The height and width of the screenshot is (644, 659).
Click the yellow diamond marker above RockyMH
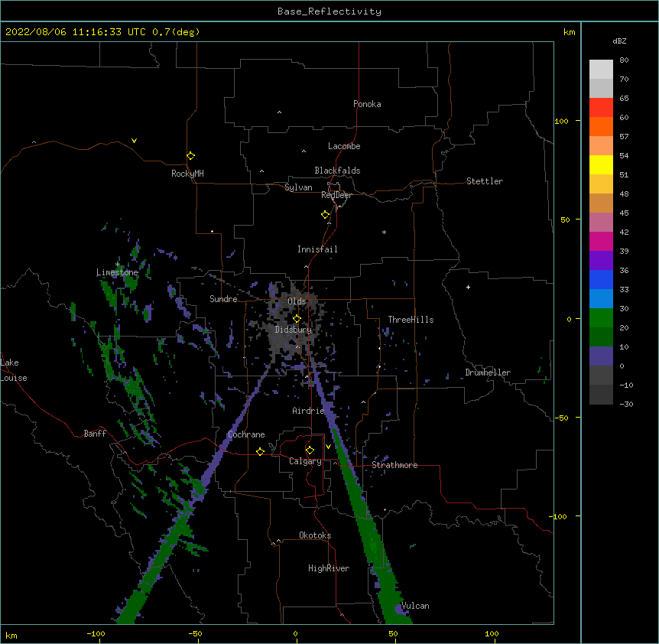click(191, 156)
